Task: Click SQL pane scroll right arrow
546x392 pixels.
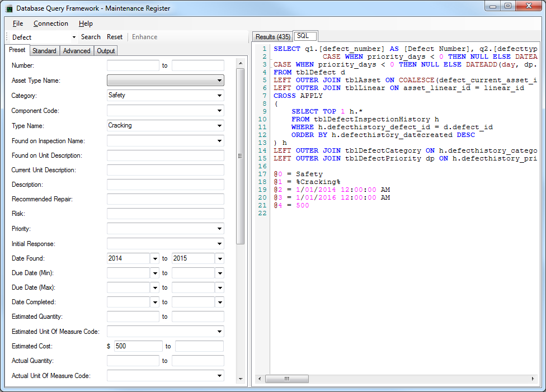Action: pyautogui.click(x=533, y=379)
